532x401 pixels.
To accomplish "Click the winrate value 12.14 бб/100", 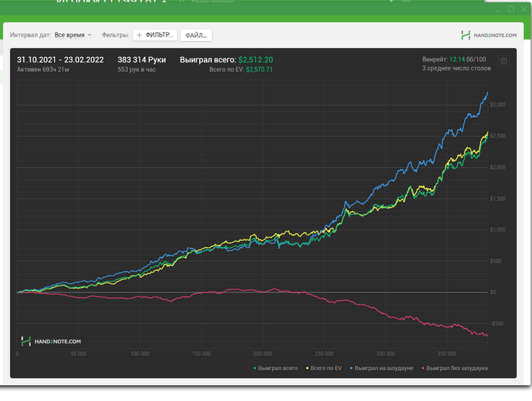I will (467, 59).
